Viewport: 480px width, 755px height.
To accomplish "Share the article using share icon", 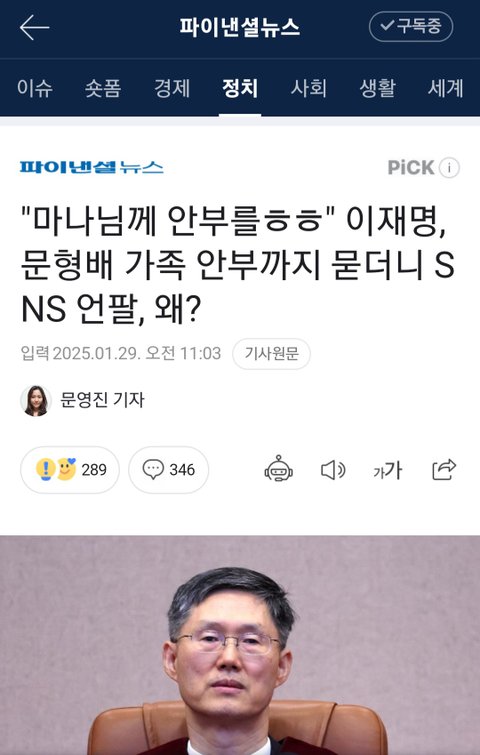I will pyautogui.click(x=444, y=469).
